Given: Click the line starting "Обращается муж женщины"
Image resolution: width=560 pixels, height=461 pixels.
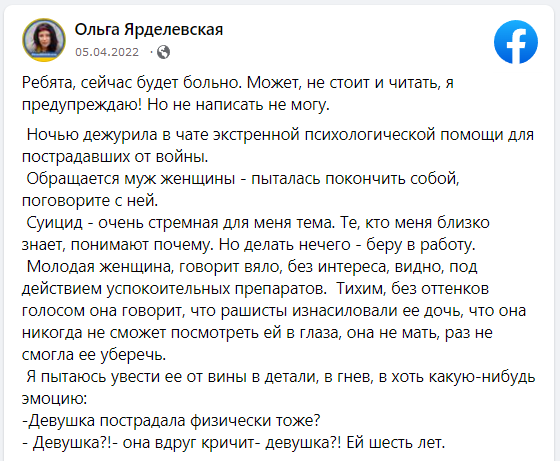Looking at the screenshot, I should pyautogui.click(x=243, y=179).
